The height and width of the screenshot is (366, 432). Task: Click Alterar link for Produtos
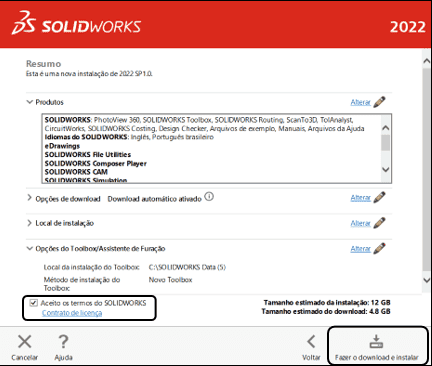coord(360,102)
